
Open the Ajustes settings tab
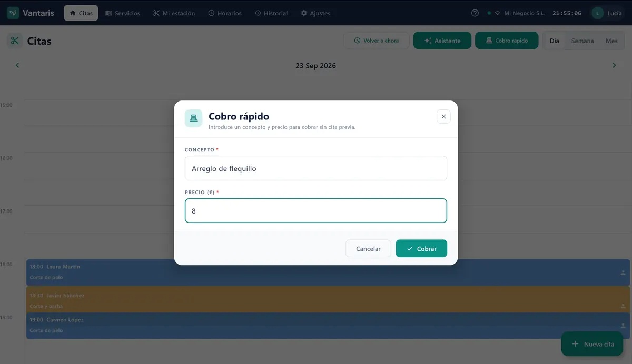point(315,13)
